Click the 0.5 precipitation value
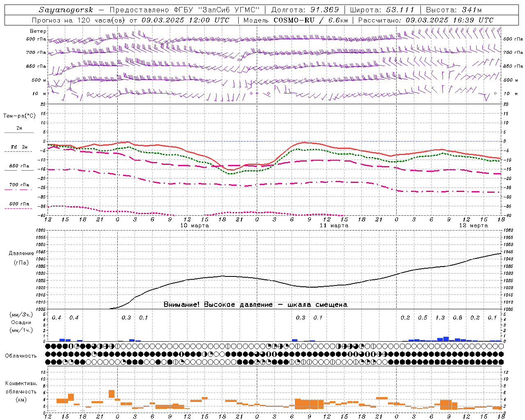This screenshot has width=525, height=420. pos(422,317)
